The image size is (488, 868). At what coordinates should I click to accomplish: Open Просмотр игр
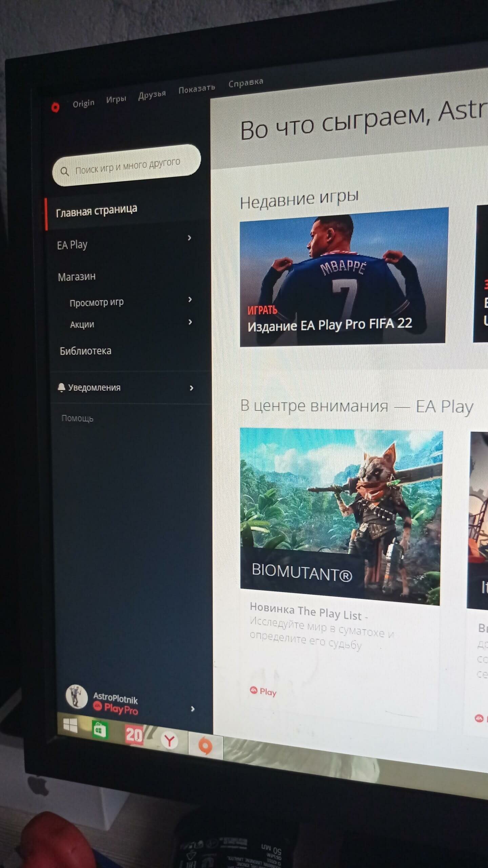(97, 302)
